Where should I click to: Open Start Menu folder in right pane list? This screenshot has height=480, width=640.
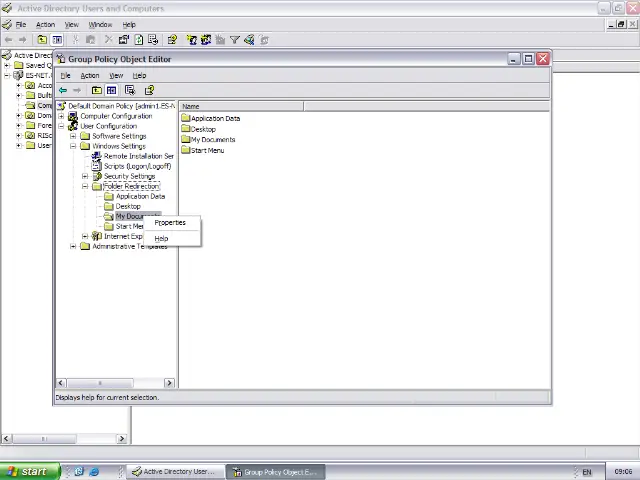[x=202, y=150]
